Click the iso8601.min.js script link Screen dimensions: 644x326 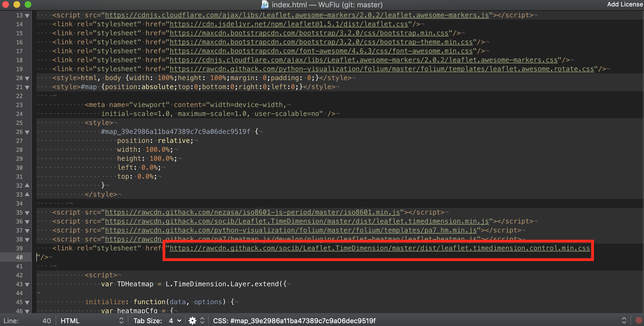click(252, 212)
